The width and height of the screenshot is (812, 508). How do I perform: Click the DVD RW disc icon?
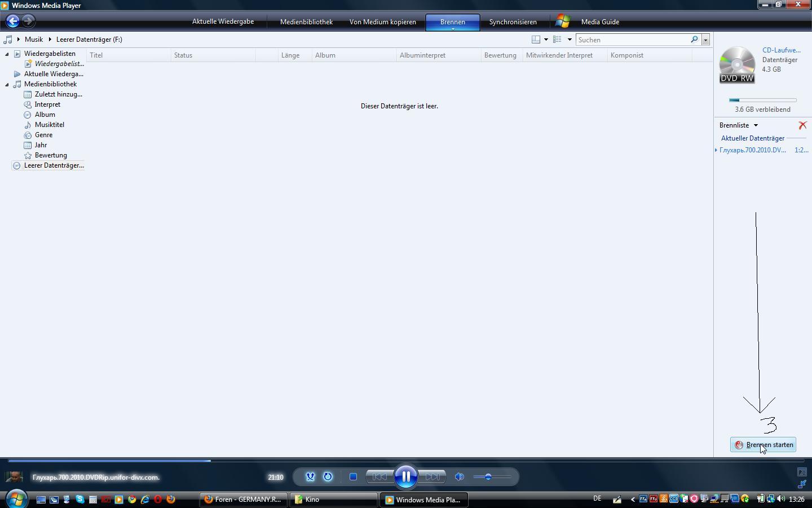[737, 65]
